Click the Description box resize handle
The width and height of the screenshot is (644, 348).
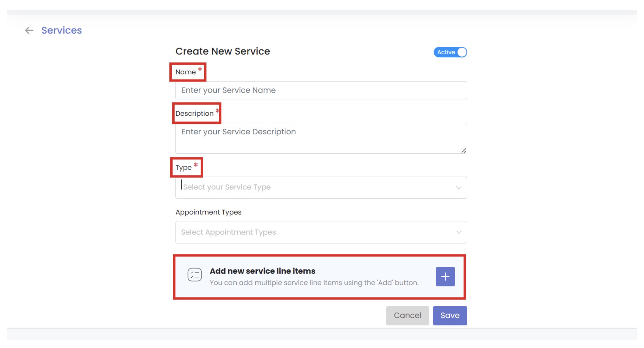tap(464, 151)
